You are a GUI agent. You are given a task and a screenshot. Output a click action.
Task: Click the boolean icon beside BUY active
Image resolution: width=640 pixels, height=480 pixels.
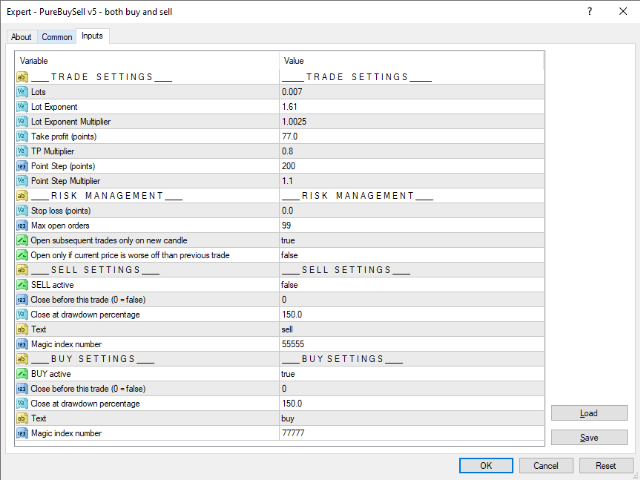coord(22,373)
